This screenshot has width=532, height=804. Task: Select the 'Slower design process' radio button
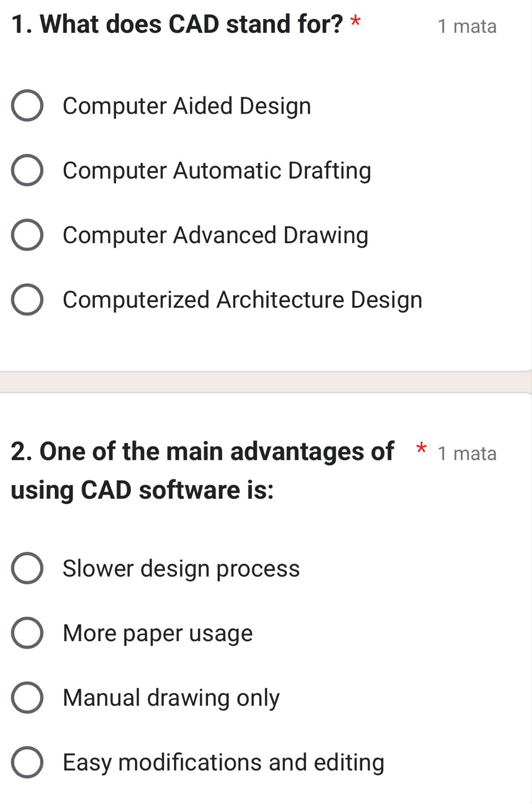[x=27, y=569]
